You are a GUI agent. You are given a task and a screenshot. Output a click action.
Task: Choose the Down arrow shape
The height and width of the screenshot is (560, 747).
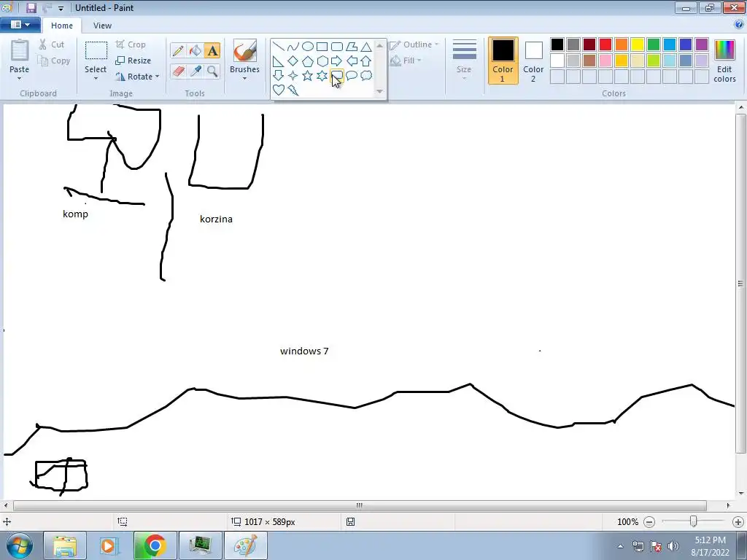278,75
